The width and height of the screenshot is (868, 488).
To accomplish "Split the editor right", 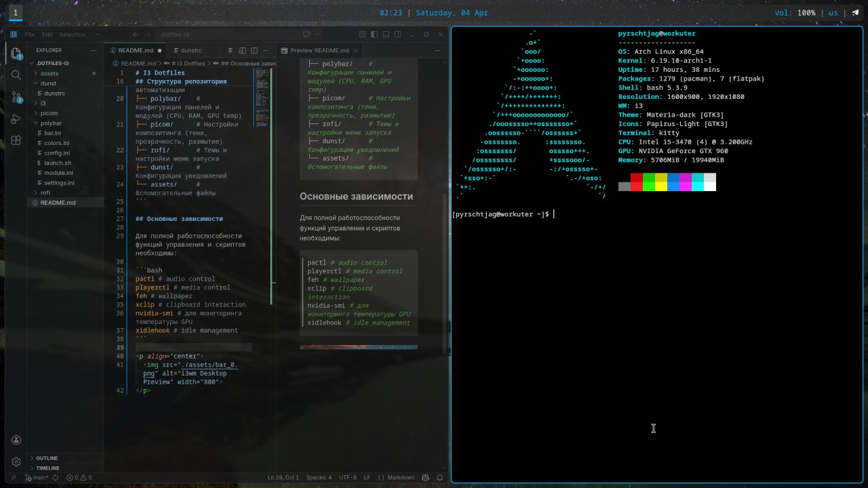I will (254, 50).
